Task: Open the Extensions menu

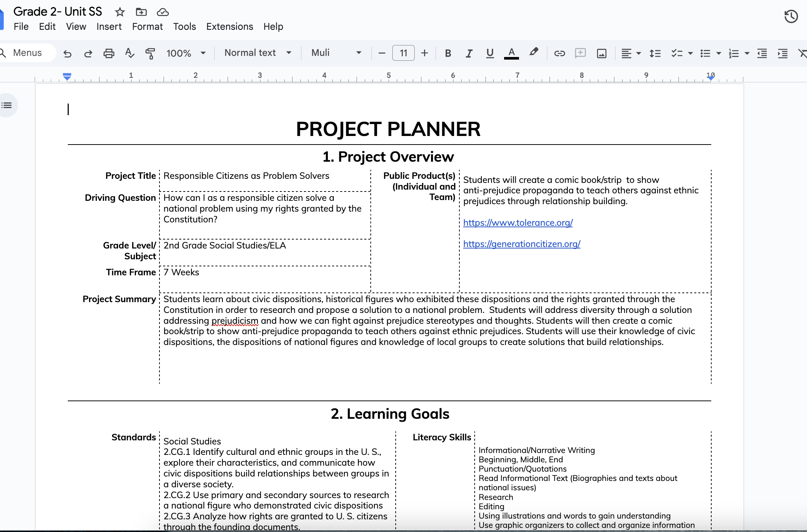Action: click(x=230, y=26)
